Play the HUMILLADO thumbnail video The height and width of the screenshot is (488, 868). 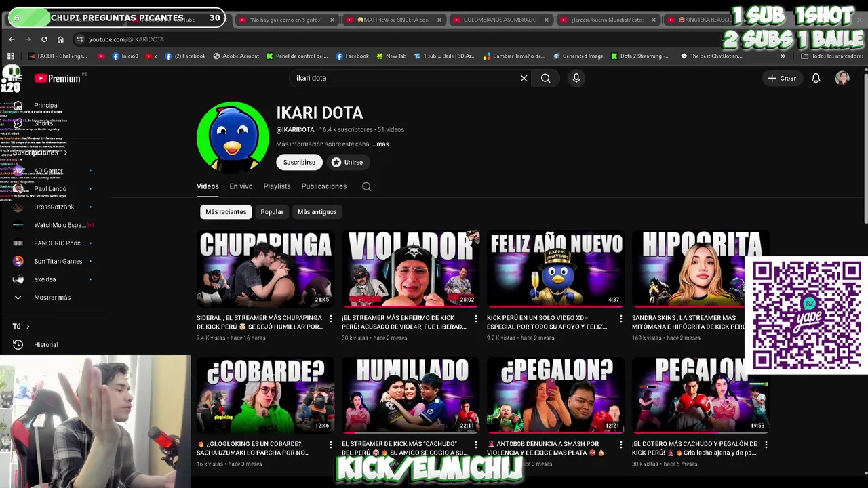coord(410,395)
